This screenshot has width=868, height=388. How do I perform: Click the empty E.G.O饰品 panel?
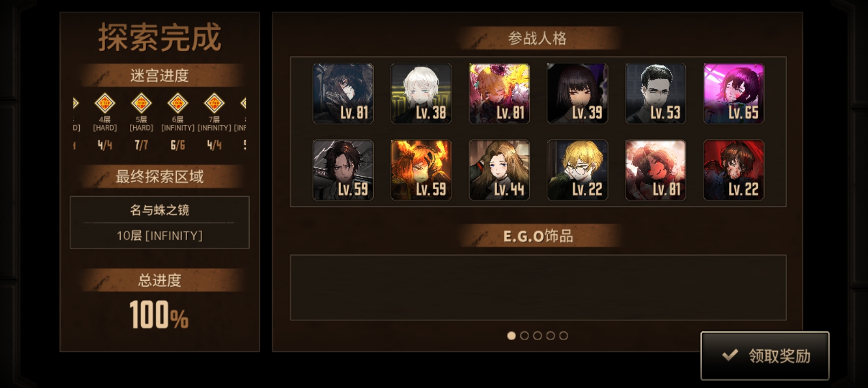click(x=538, y=288)
